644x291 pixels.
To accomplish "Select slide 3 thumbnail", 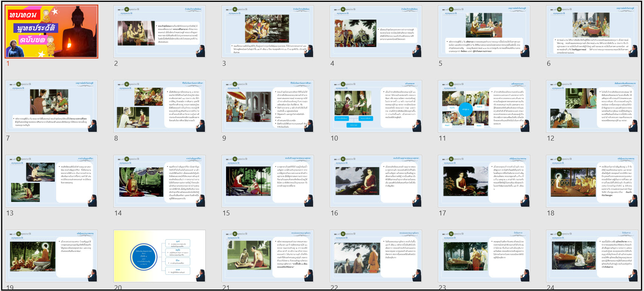I will pyautogui.click(x=268, y=31).
